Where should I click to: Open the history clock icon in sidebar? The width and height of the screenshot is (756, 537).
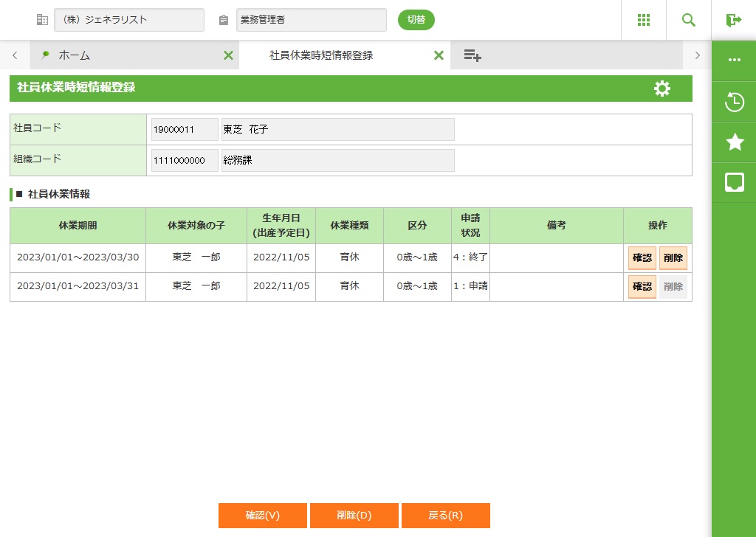click(x=734, y=102)
